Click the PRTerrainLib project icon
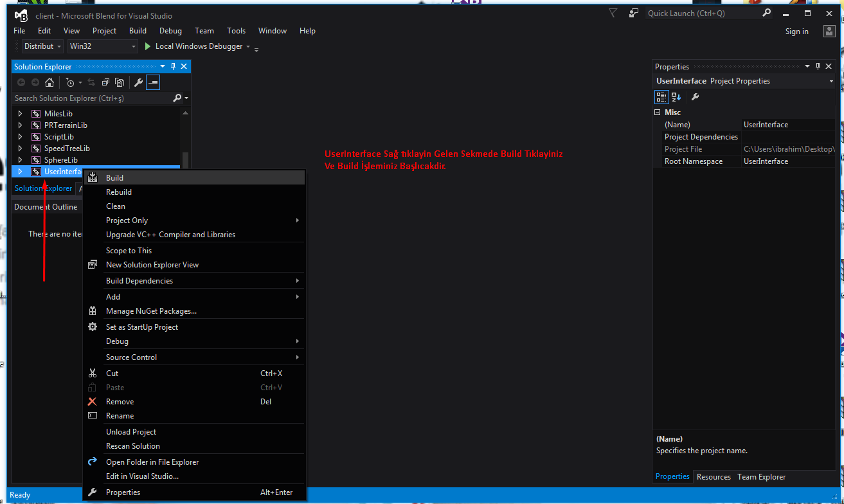Image resolution: width=844 pixels, height=504 pixels. [x=36, y=125]
